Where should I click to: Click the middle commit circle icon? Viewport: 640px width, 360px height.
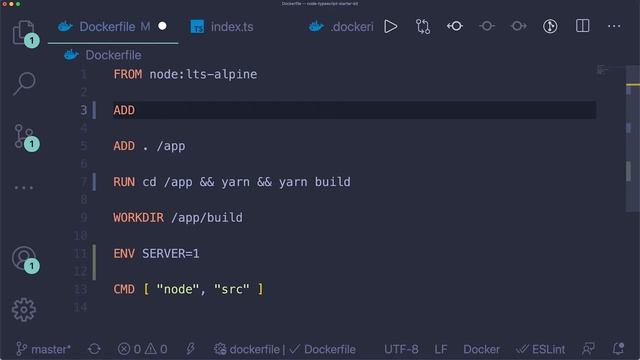[x=486, y=26]
